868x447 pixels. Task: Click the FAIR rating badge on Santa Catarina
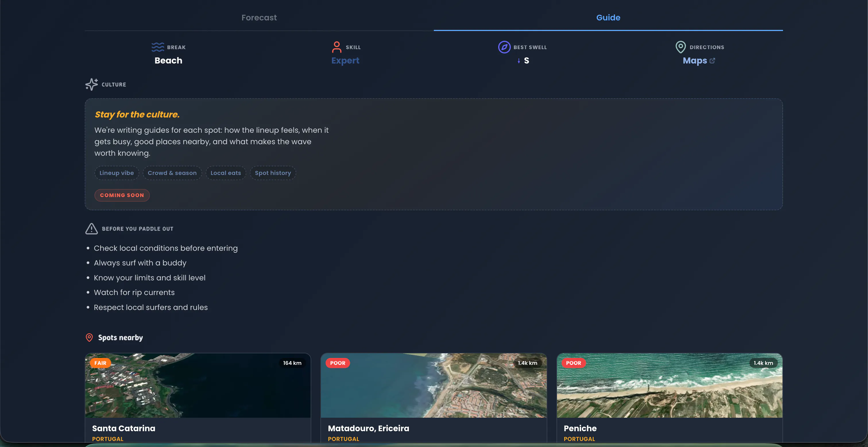click(x=100, y=363)
